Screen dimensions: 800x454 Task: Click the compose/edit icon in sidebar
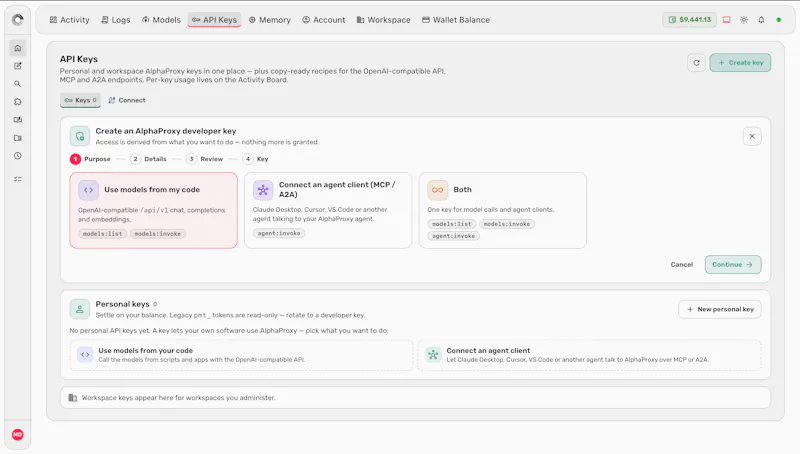coord(18,66)
